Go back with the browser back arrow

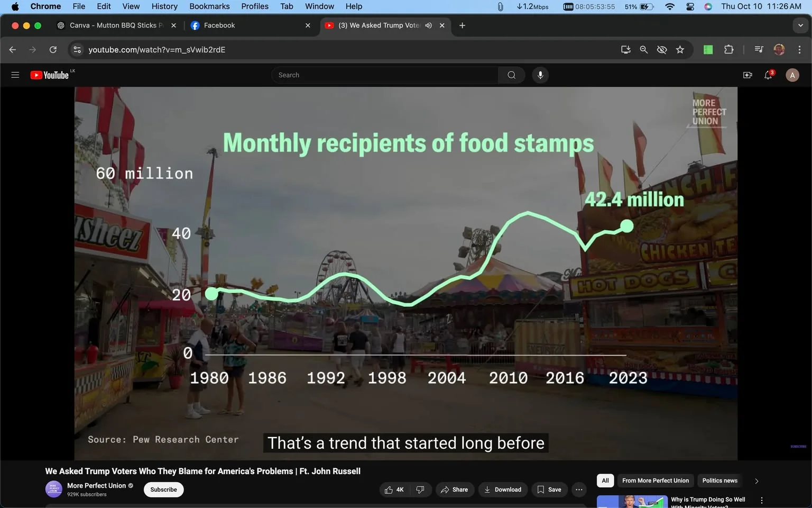[13, 50]
